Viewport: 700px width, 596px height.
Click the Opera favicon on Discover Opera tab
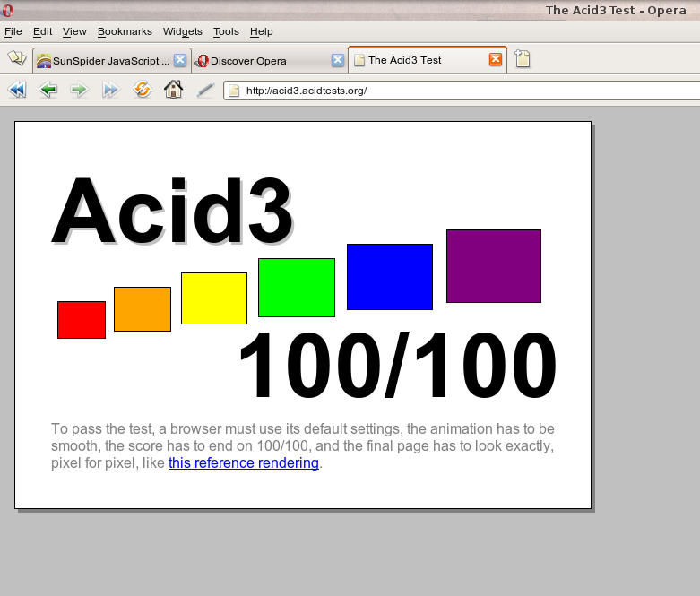click(203, 61)
